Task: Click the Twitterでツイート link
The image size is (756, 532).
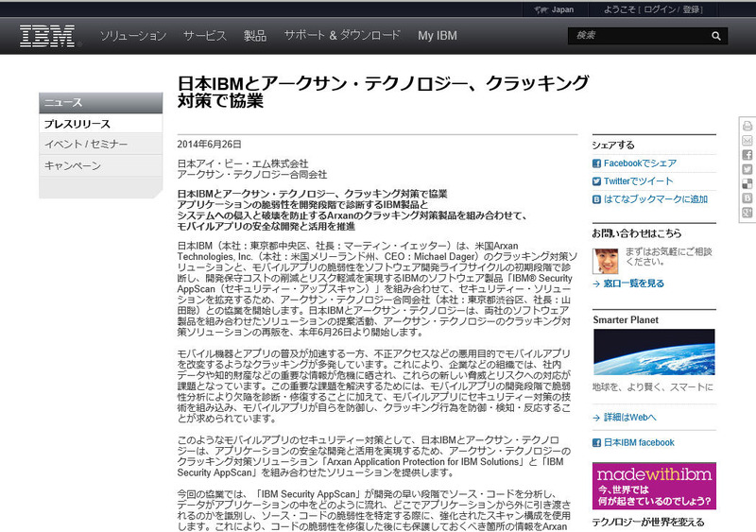Action: point(637,181)
